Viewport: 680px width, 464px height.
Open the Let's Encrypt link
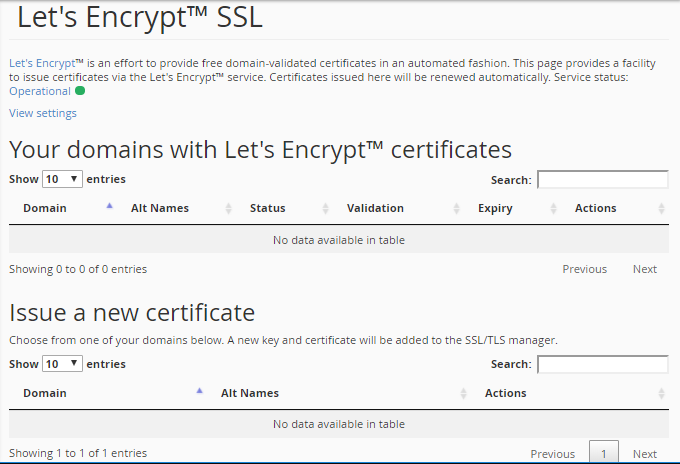[44, 63]
